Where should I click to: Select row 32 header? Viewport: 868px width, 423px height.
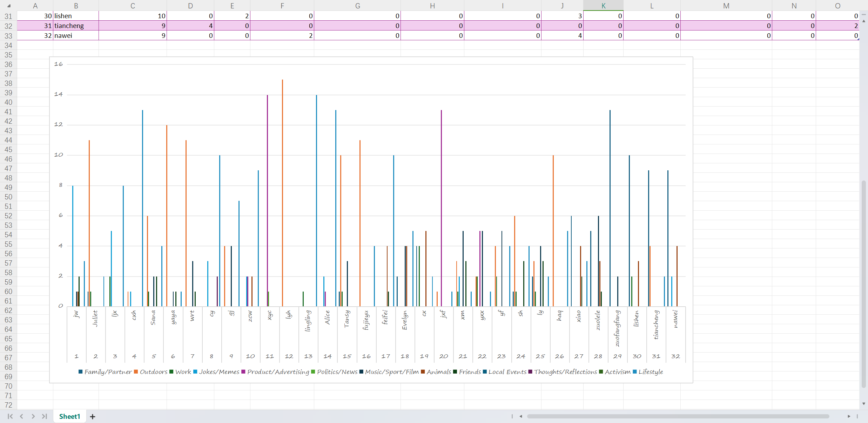tap(8, 26)
